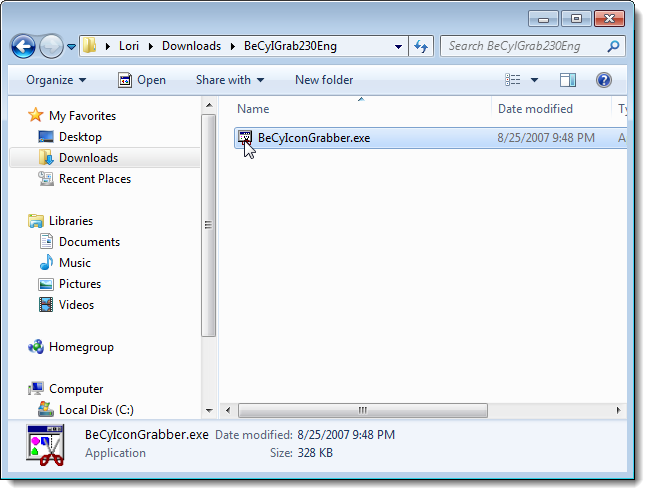Toggle the preview pane

pos(568,80)
